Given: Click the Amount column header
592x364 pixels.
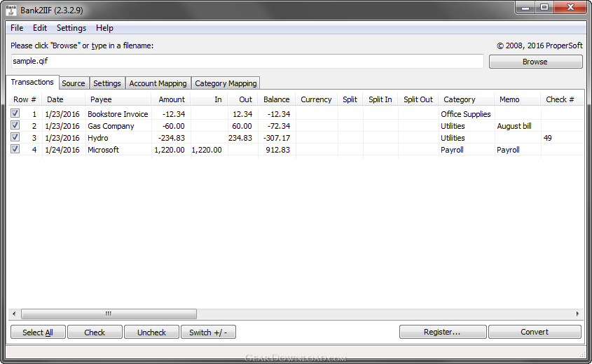Looking at the screenshot, I should [x=172, y=99].
